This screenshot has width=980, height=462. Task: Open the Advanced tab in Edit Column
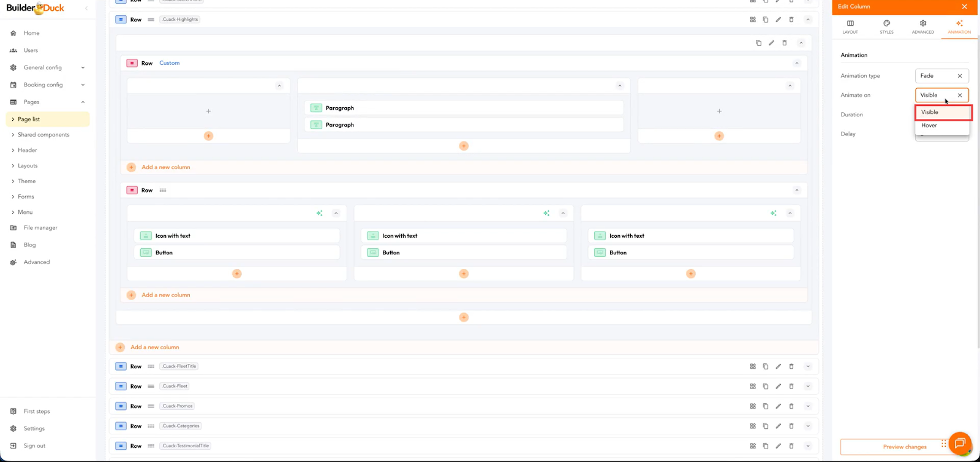click(922, 27)
